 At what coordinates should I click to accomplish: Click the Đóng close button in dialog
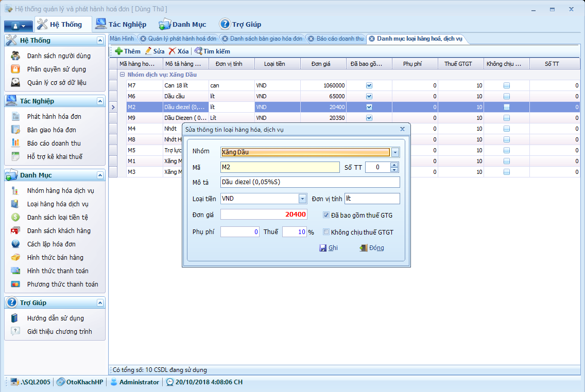pyautogui.click(x=372, y=248)
